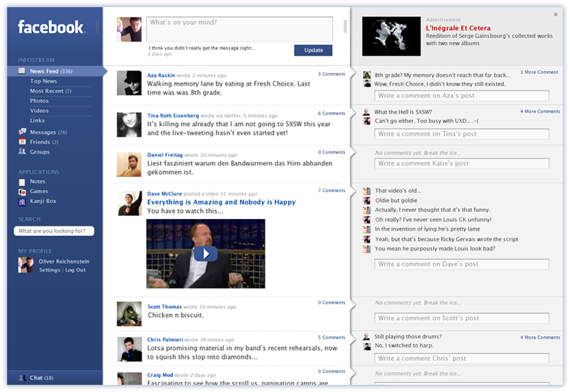
Task: Show 3 Comments on Aza Raskin's post
Action: (332, 74)
